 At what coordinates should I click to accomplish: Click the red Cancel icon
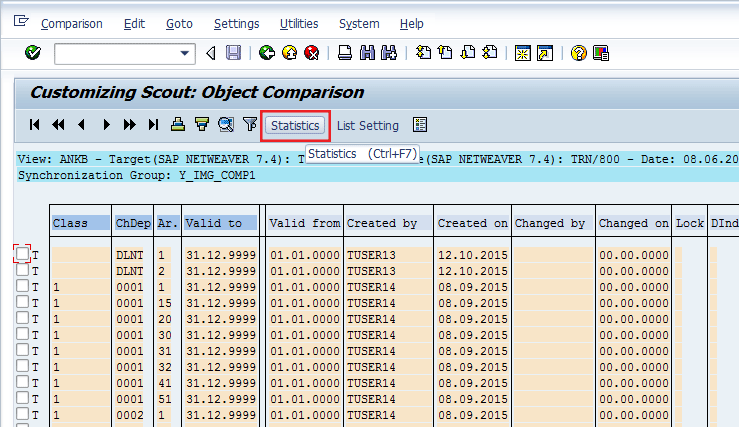(x=311, y=53)
